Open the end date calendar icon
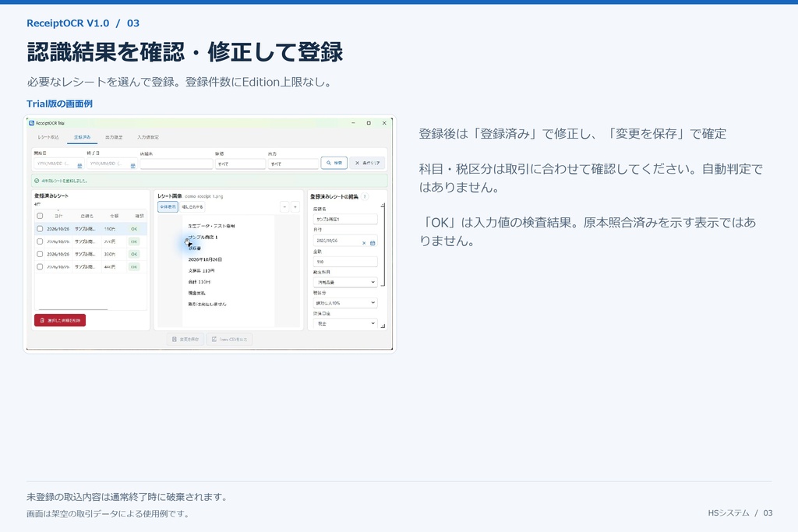 (x=132, y=165)
